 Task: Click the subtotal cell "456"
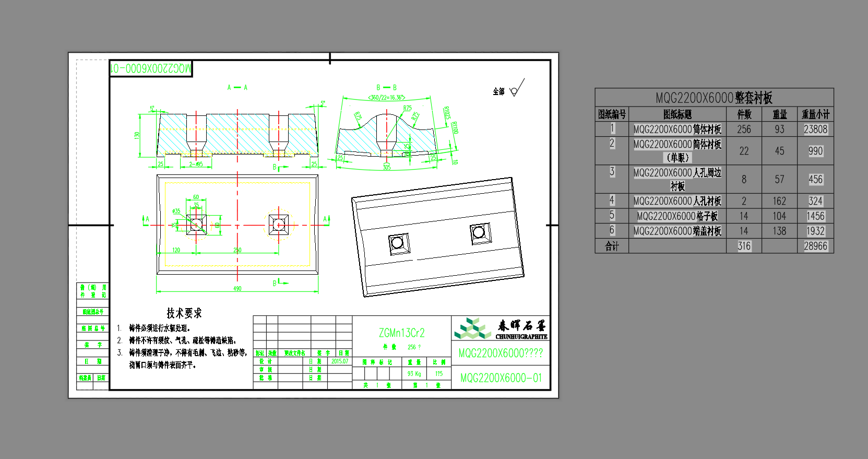(815, 179)
